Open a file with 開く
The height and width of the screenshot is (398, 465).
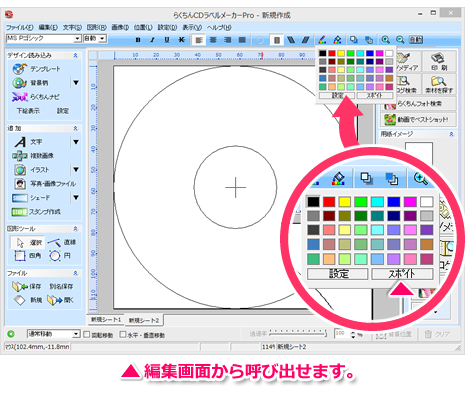point(60,300)
